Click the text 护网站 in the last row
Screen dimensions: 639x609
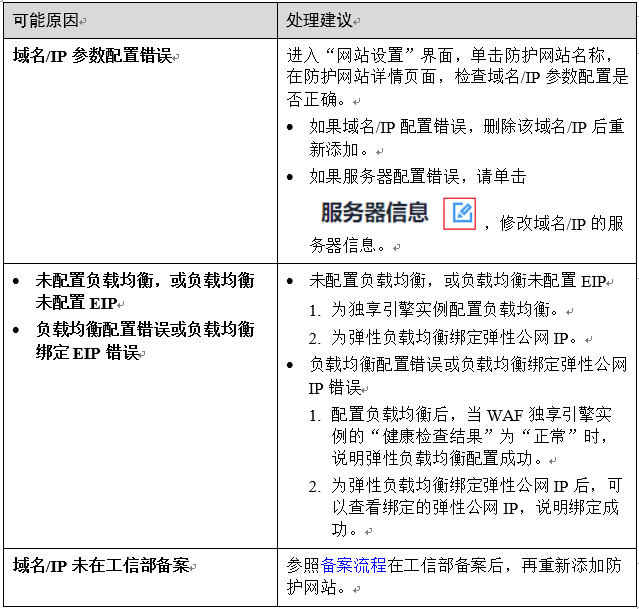311,587
